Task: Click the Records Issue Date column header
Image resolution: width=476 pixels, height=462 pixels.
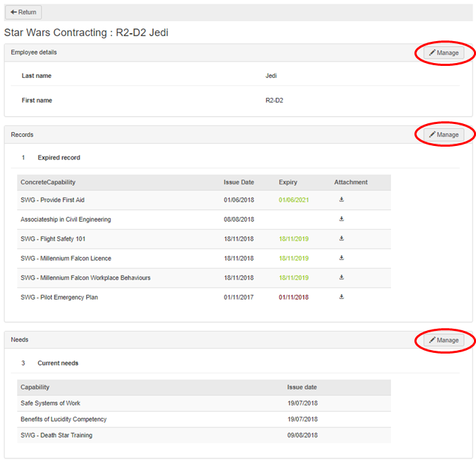Action: (x=239, y=182)
